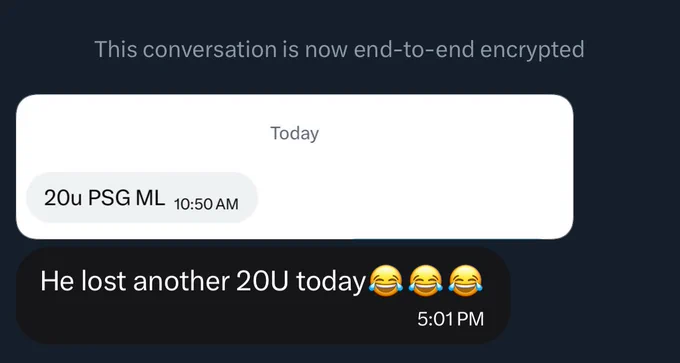Click 'PSG' inside the gray bubble
This screenshot has height=363, width=680.
coord(108,198)
